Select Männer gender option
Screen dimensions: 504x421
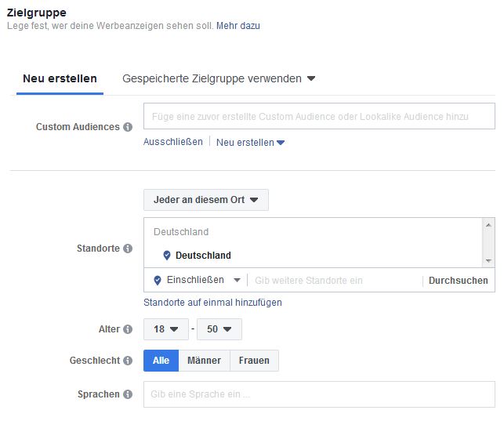coord(204,361)
